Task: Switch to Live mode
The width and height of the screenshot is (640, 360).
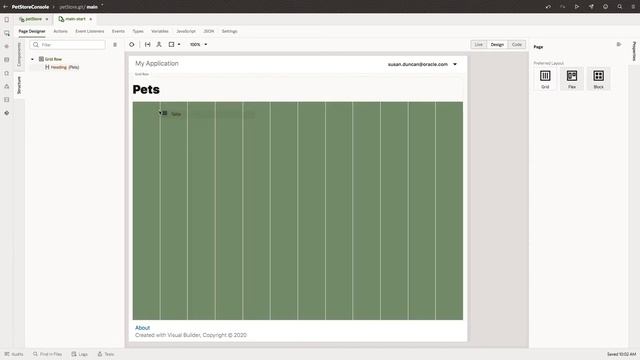Action: [x=478, y=44]
